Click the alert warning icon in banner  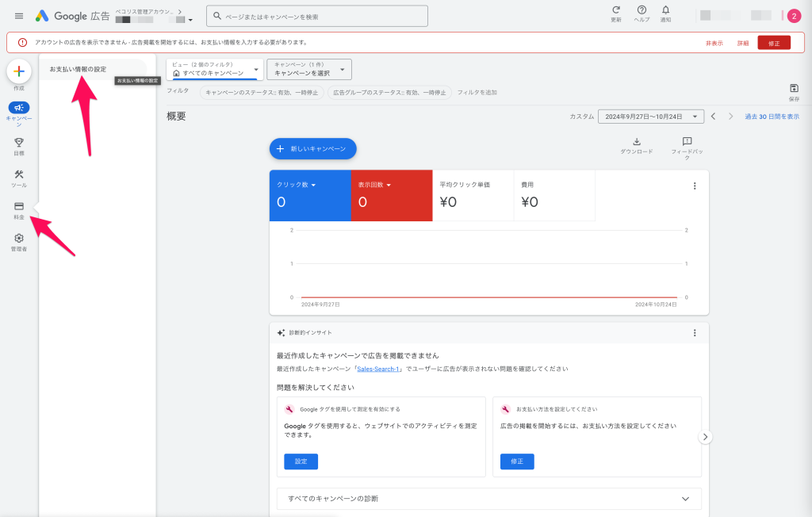coord(22,43)
